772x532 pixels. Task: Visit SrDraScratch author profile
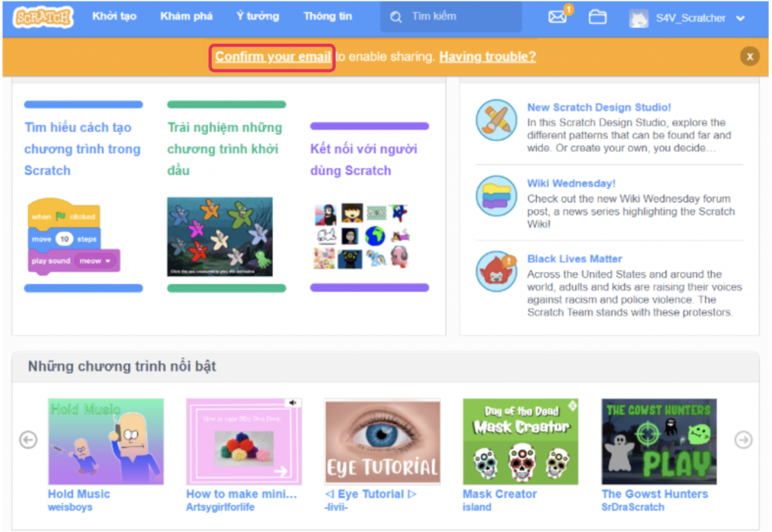coord(633,507)
